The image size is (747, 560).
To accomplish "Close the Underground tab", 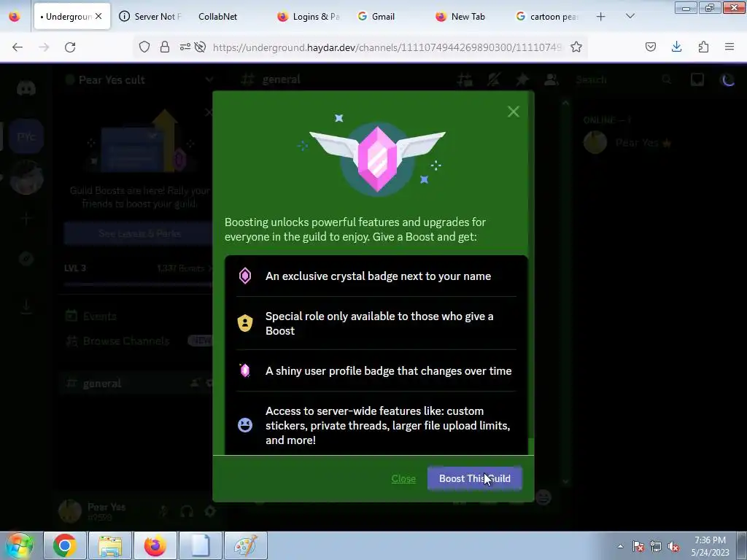I will [98, 16].
